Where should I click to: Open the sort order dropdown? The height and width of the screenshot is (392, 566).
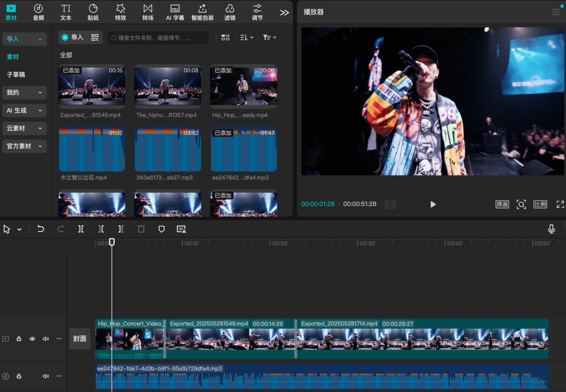[x=246, y=37]
